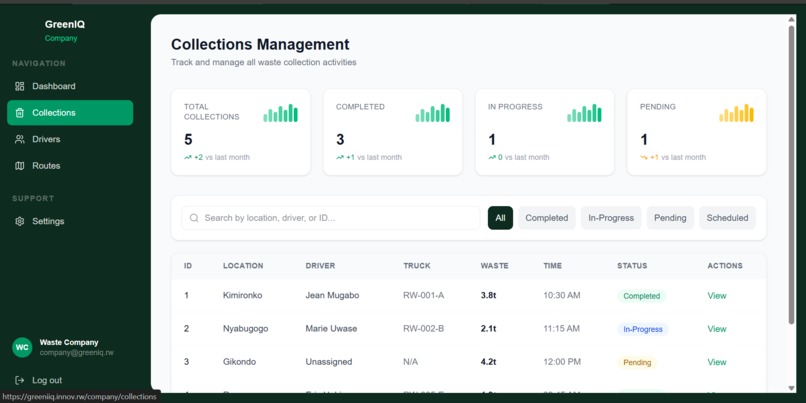The width and height of the screenshot is (806, 403).
Task: Open the Dashboard navigation item
Action: coord(70,86)
